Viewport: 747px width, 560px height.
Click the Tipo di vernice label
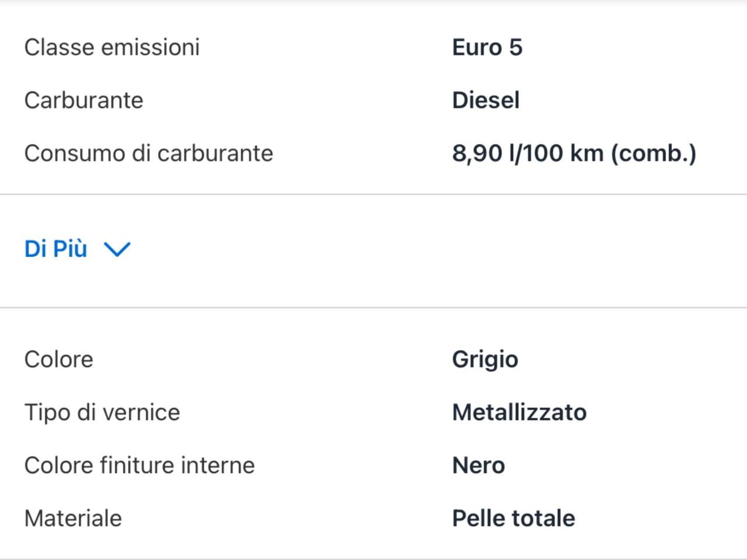click(102, 413)
